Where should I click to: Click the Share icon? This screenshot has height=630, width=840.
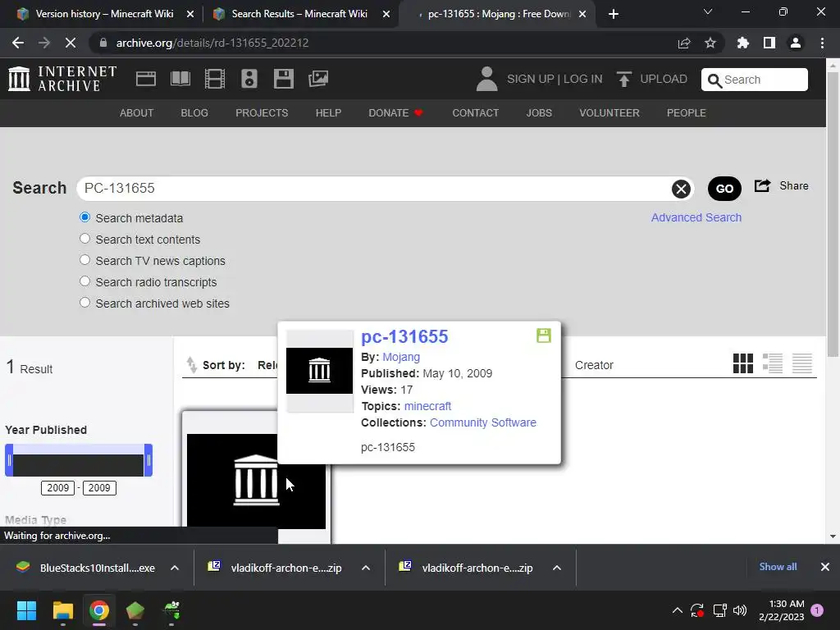(x=762, y=186)
